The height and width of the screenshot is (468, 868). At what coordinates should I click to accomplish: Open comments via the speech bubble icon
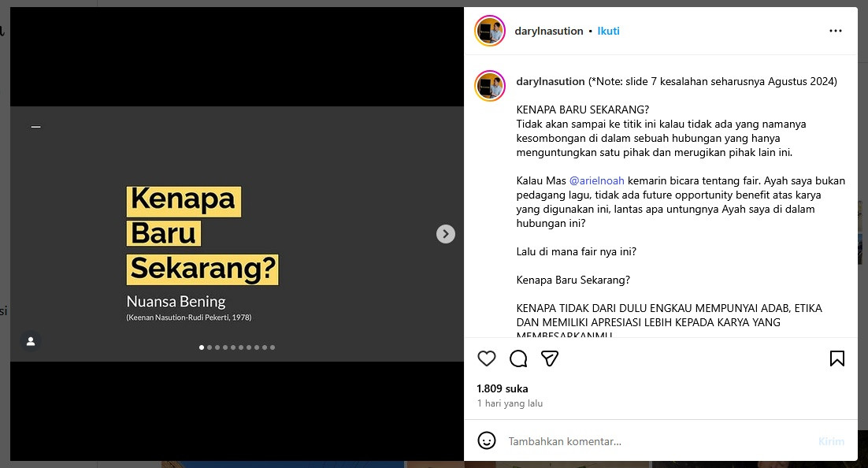tap(518, 359)
